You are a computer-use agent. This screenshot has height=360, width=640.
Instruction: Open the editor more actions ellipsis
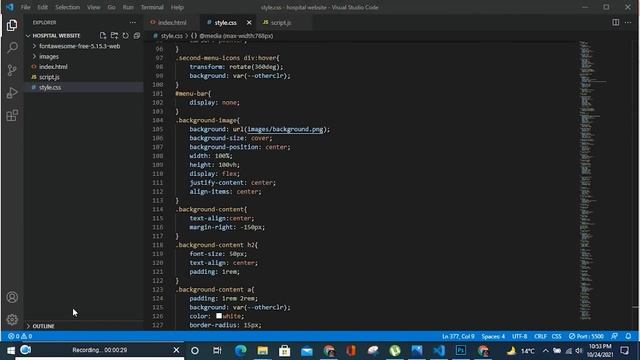(628, 22)
